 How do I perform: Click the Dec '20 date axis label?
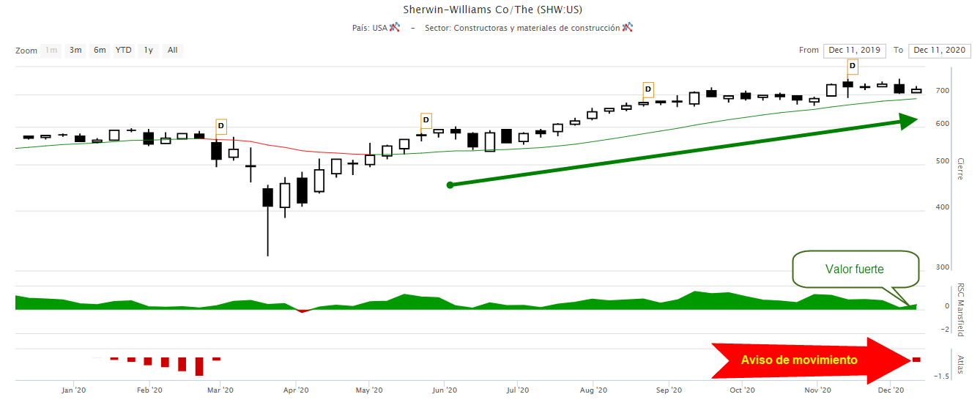[891, 390]
